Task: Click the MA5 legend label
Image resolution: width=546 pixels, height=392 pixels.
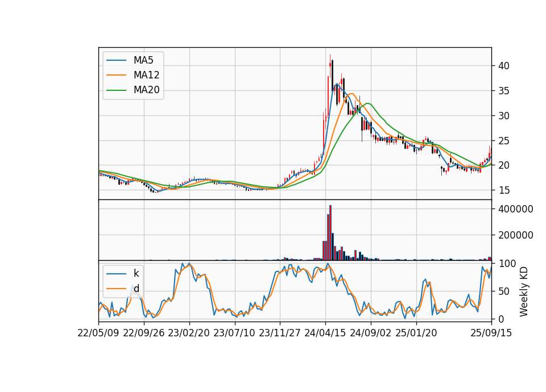Action: (143, 60)
